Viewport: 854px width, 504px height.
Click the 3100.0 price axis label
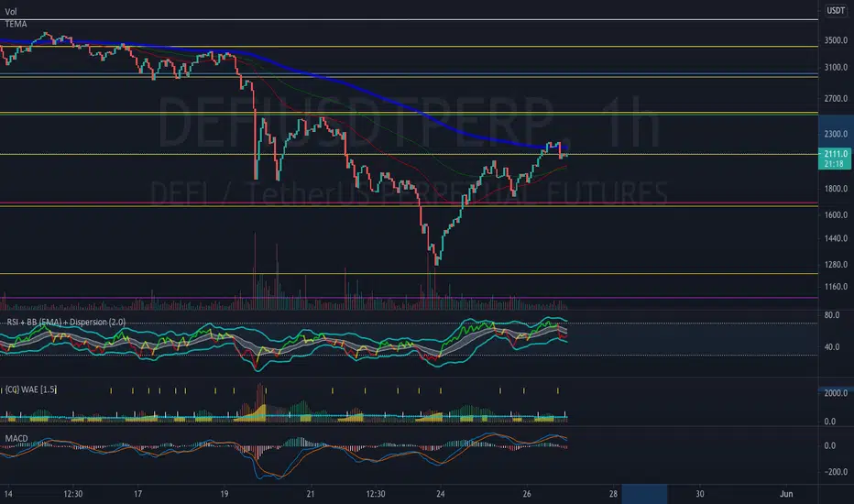[836, 68]
